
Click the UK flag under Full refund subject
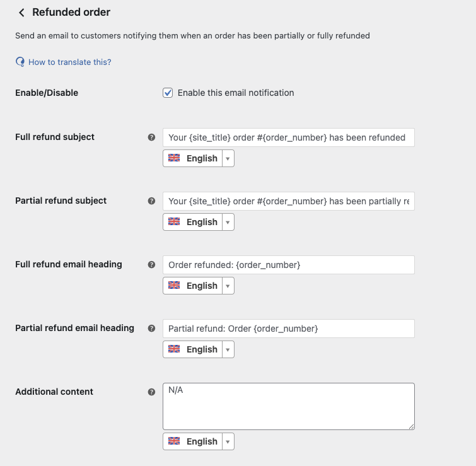pyautogui.click(x=174, y=158)
